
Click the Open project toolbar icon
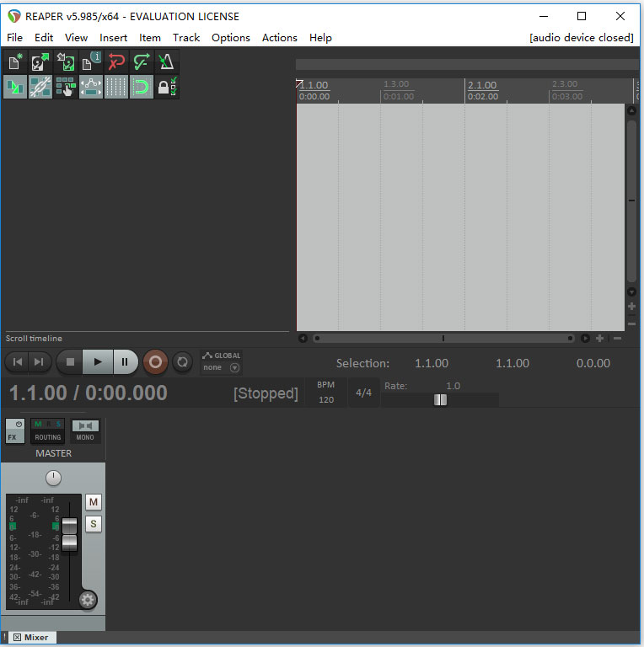click(40, 61)
